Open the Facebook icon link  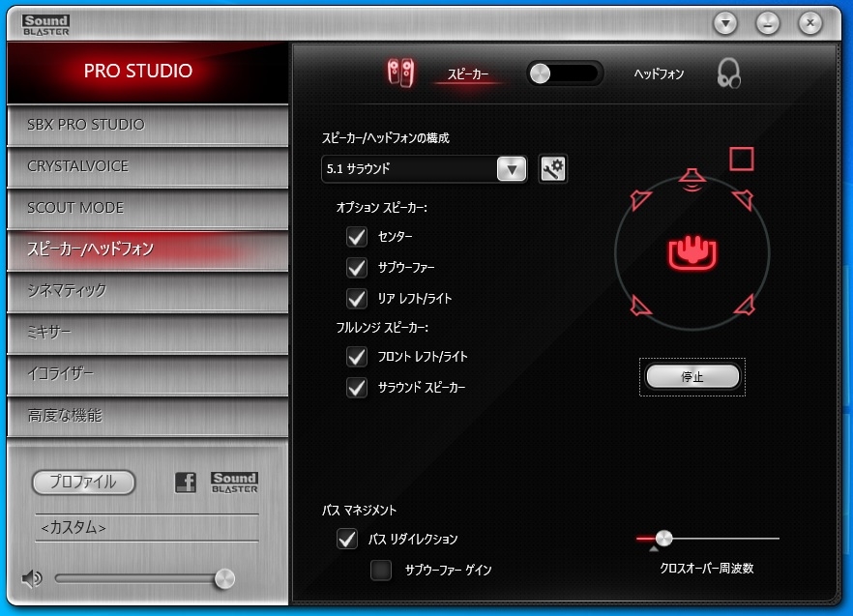pyautogui.click(x=186, y=483)
